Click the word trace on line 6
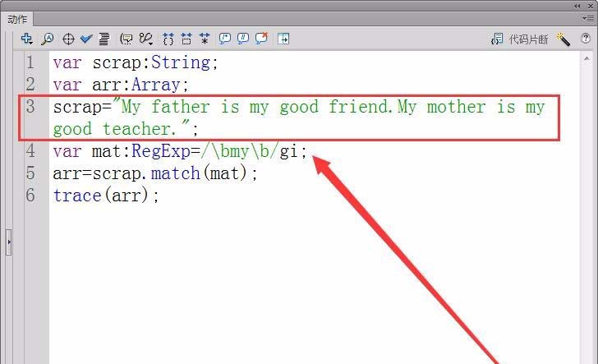598x364 pixels. click(x=77, y=196)
